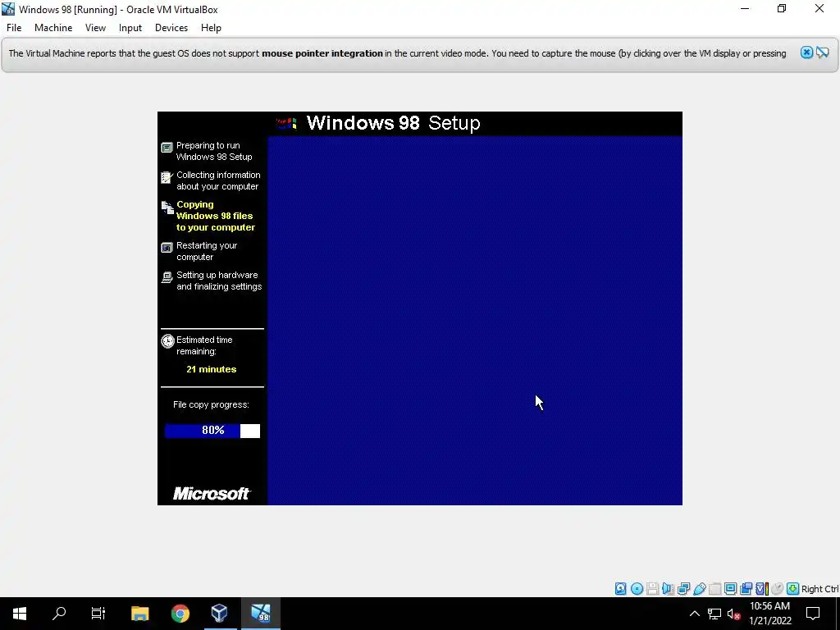The width and height of the screenshot is (840, 630).
Task: Open File Explorer from taskbar
Action: coord(139,614)
